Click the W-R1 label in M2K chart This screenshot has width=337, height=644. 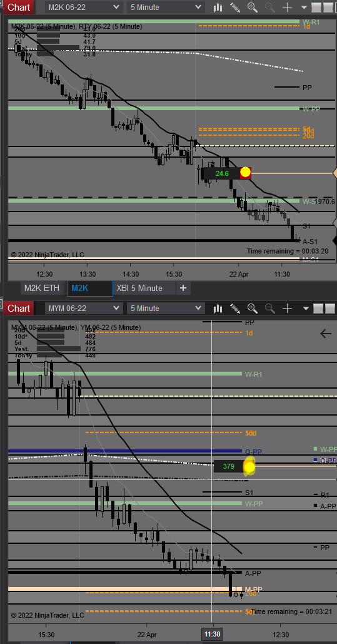click(x=311, y=22)
